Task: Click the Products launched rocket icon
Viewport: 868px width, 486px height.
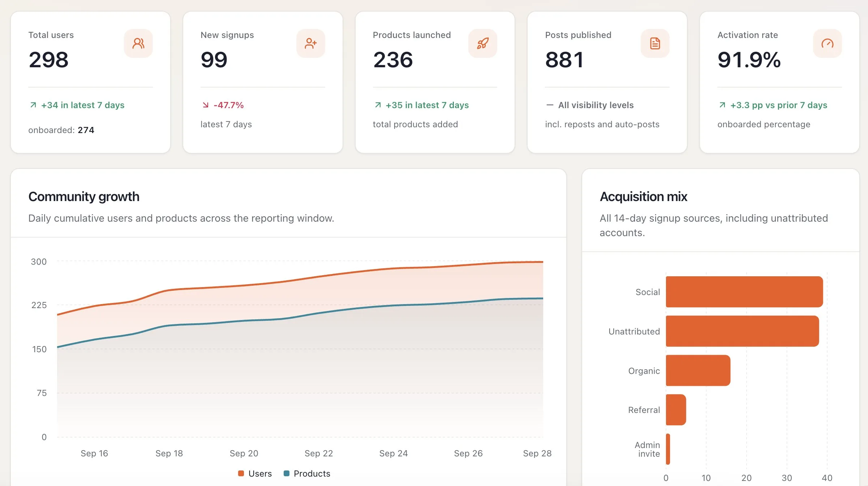Action: tap(483, 43)
